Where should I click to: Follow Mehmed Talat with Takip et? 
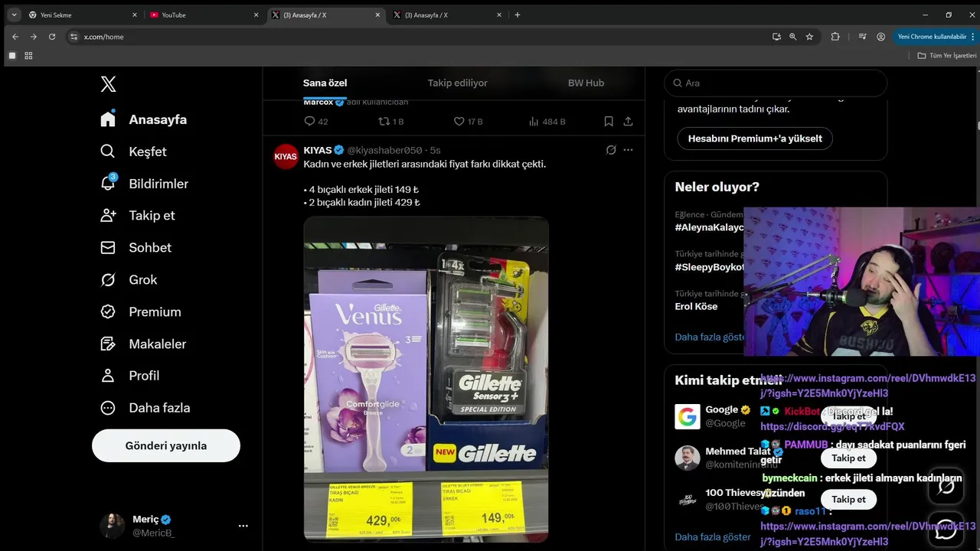(848, 458)
